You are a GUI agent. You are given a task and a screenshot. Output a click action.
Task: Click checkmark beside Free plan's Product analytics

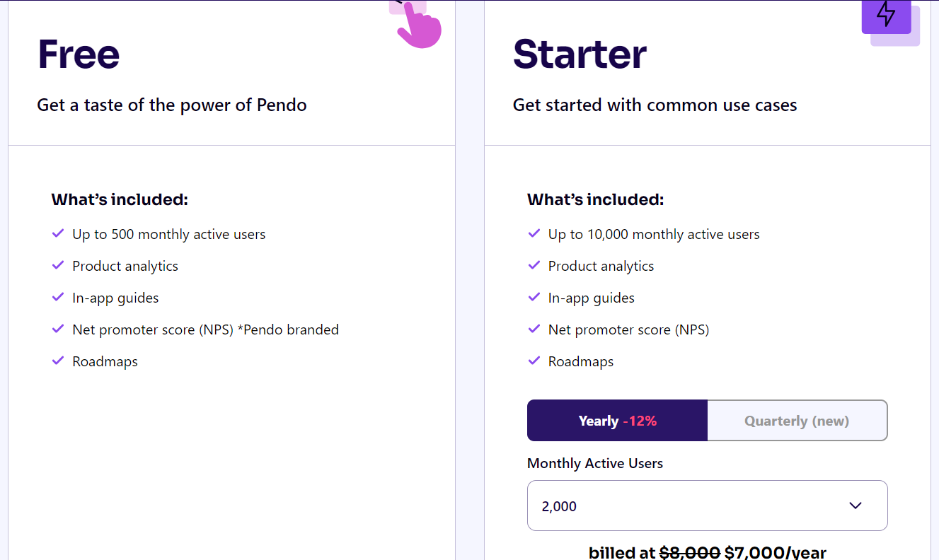click(58, 265)
